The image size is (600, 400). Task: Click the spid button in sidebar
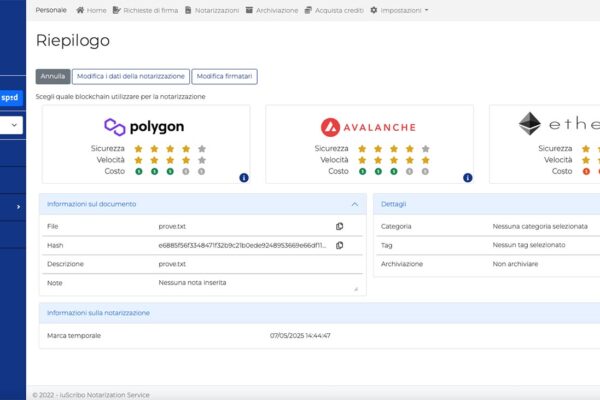11,98
